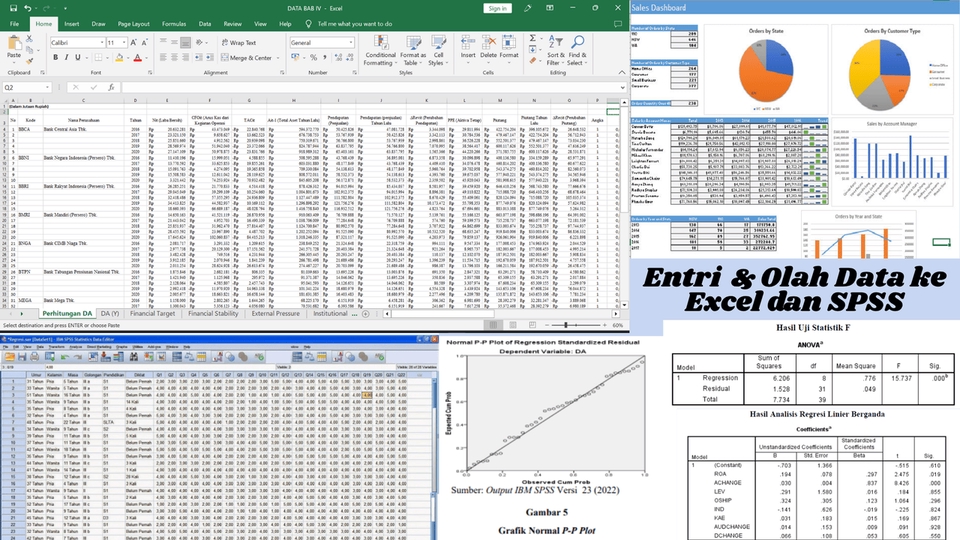Viewport: 960px width, 540px height.
Task: Click Tell me what you want to do
Action: click(354, 24)
